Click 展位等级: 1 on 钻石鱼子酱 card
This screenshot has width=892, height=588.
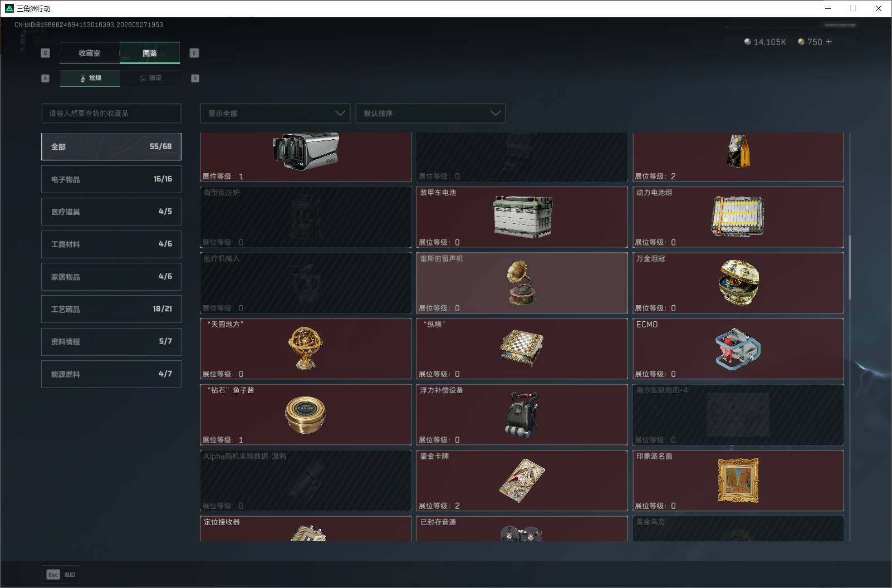223,440
